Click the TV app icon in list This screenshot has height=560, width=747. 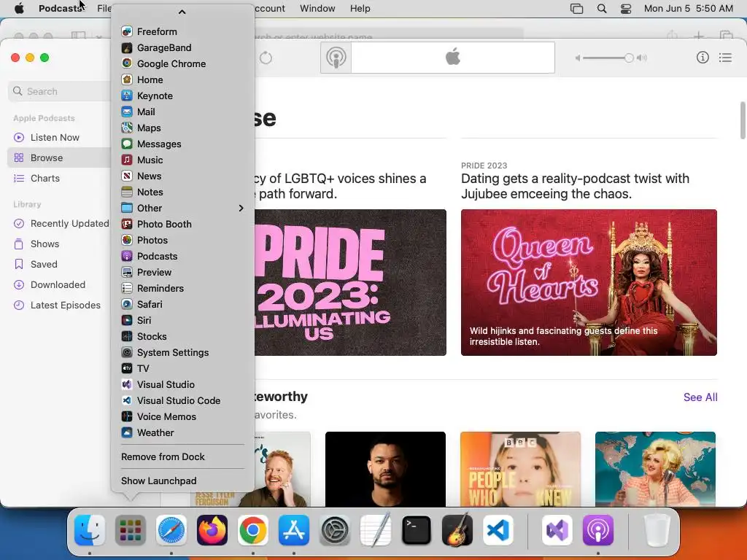tap(127, 368)
